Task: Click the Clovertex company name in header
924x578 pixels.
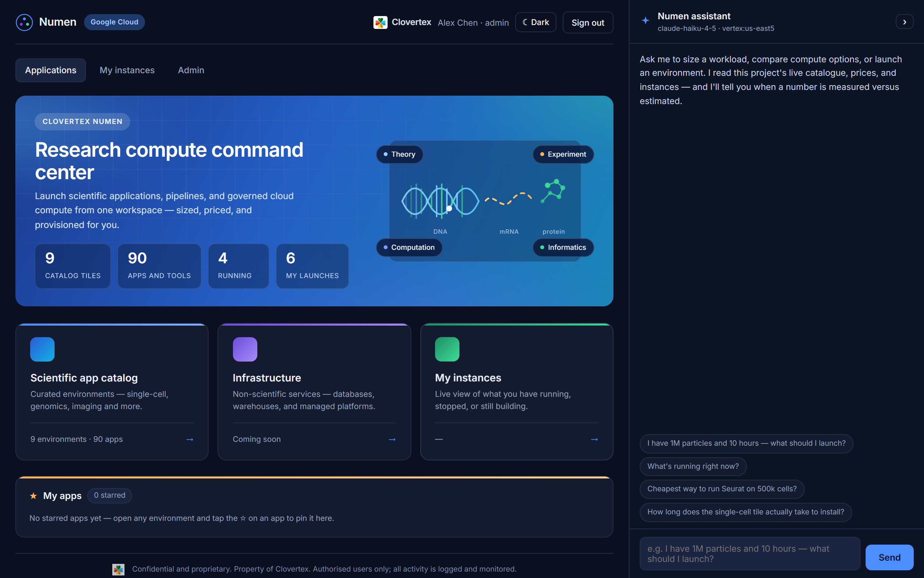Action: (411, 22)
